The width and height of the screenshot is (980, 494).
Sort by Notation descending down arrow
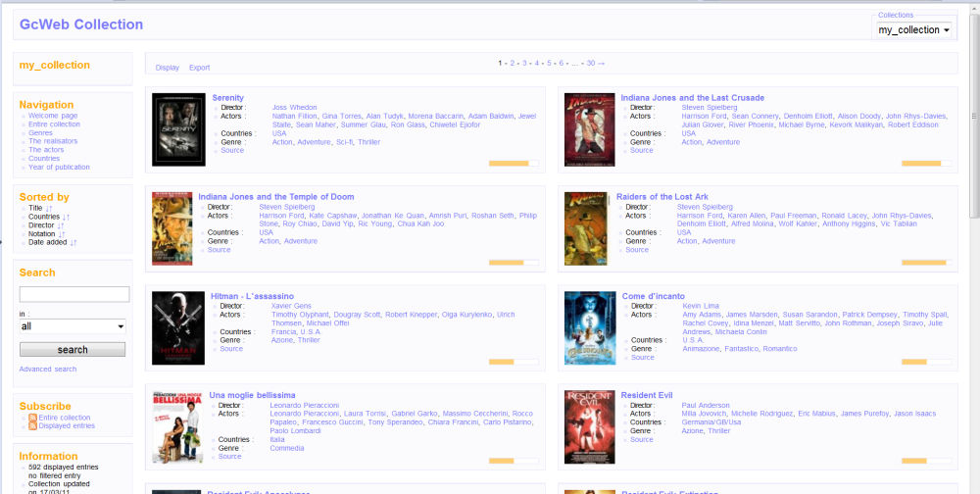60,234
